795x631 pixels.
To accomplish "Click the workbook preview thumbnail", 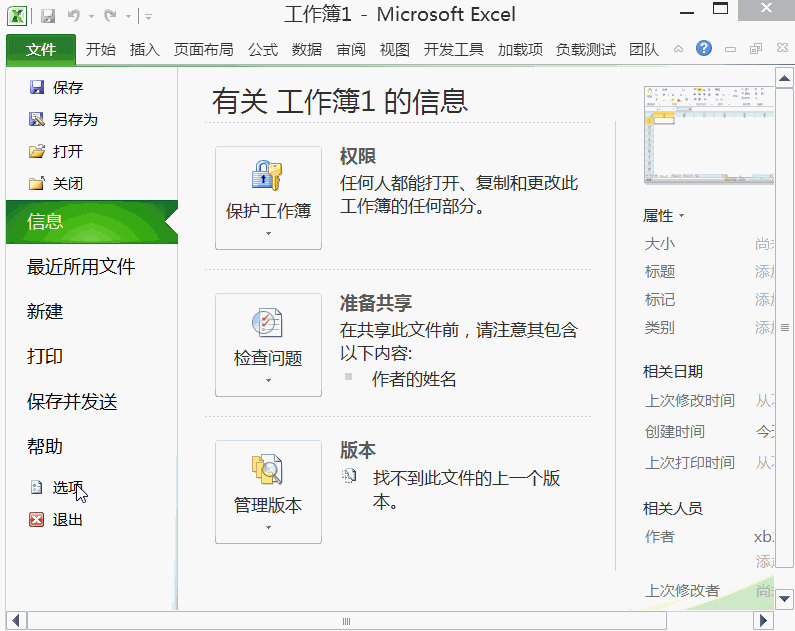I will pyautogui.click(x=709, y=135).
